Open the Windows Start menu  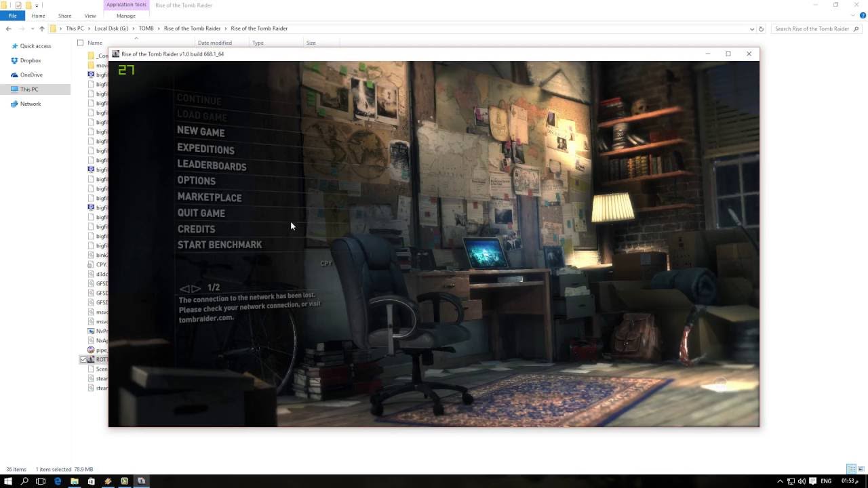coord(8,481)
